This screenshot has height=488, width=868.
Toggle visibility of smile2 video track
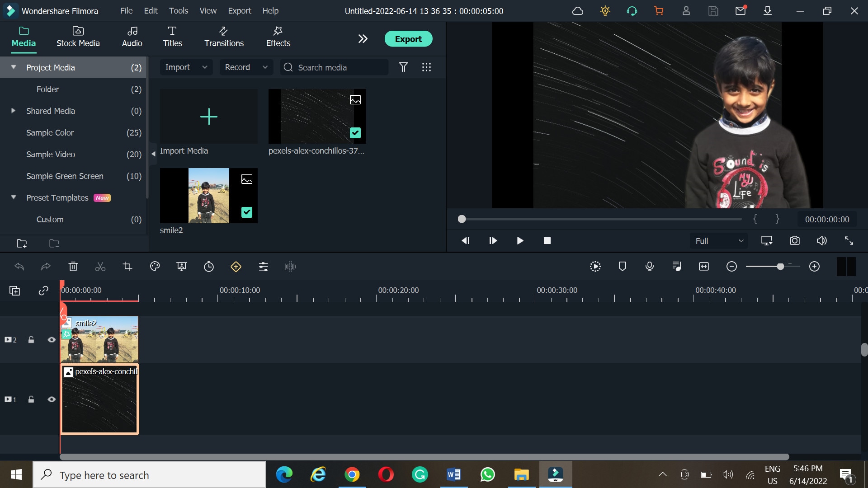tap(51, 340)
